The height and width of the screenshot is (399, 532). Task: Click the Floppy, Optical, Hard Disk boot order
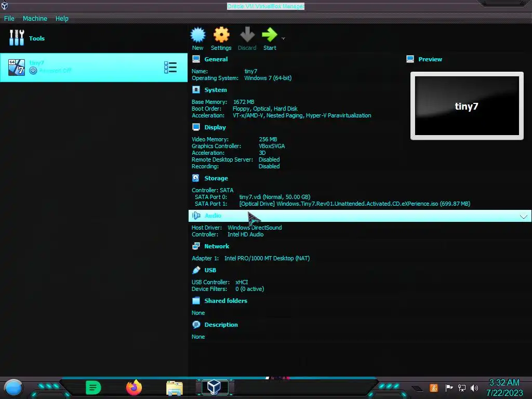265,109
